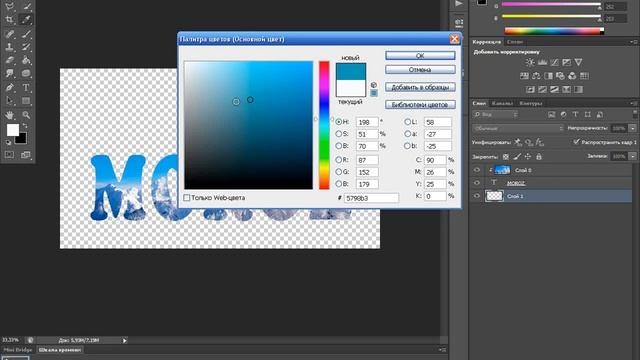640x360 pixels.
Task: Switch to the 'Контуры' tab
Action: (531, 103)
